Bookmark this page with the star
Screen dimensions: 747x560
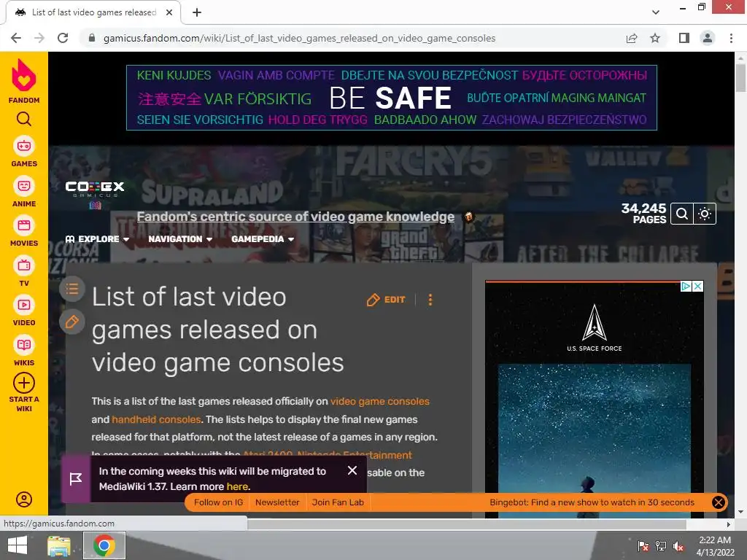pos(655,38)
